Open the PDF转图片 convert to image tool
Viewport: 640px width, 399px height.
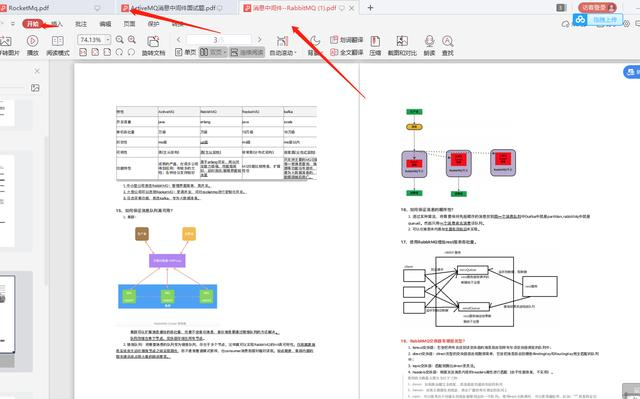pyautogui.click(x=8, y=45)
